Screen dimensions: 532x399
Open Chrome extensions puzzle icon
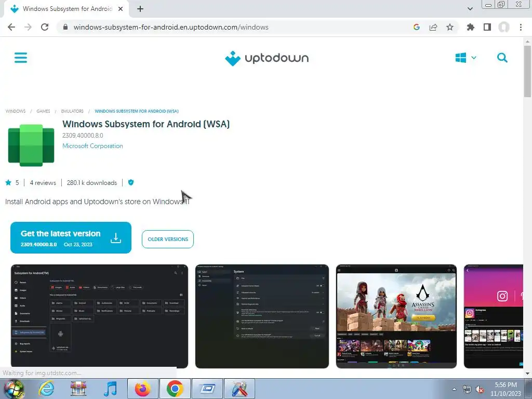click(471, 27)
